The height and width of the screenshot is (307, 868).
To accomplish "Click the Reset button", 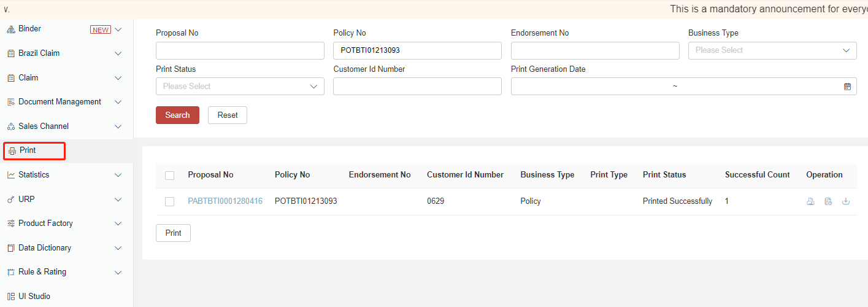I will [227, 115].
